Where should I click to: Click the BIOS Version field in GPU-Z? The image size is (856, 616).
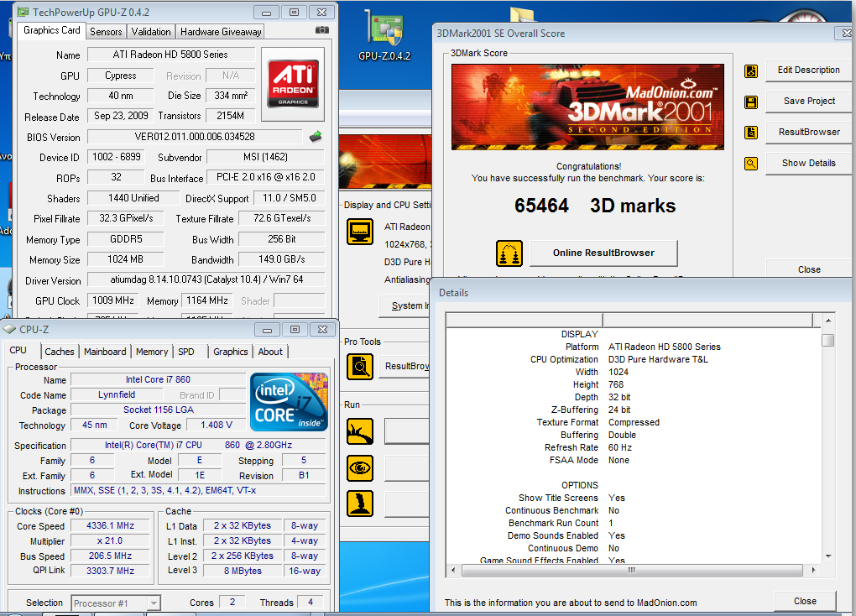[195, 137]
